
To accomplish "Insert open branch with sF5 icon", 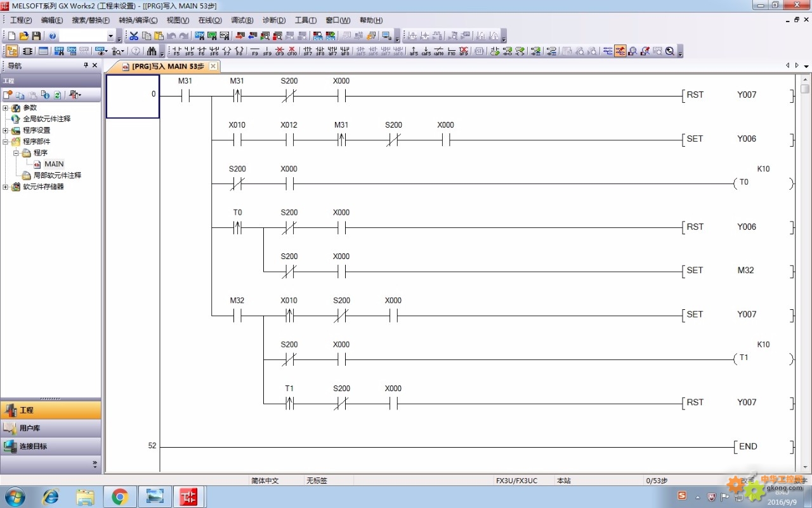I will pos(189,51).
